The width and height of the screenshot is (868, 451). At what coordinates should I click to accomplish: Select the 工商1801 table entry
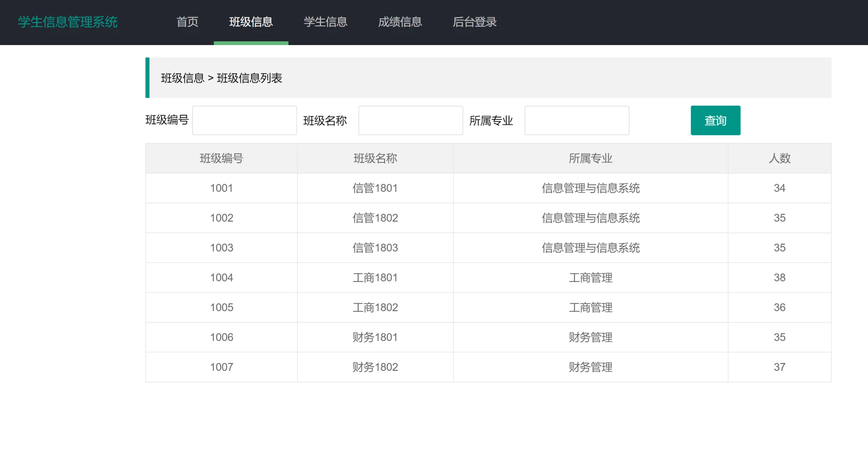(375, 277)
